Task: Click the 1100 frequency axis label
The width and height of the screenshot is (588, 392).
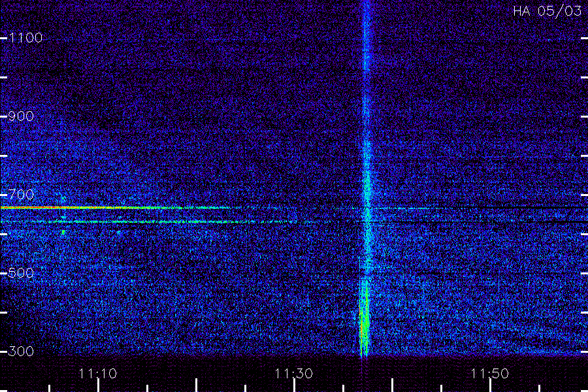Action: (x=25, y=38)
